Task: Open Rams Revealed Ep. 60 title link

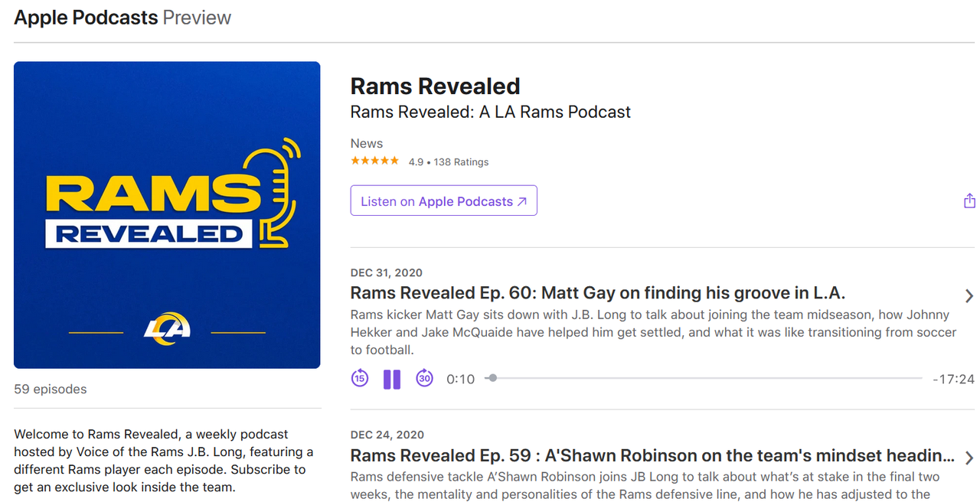Action: (598, 293)
